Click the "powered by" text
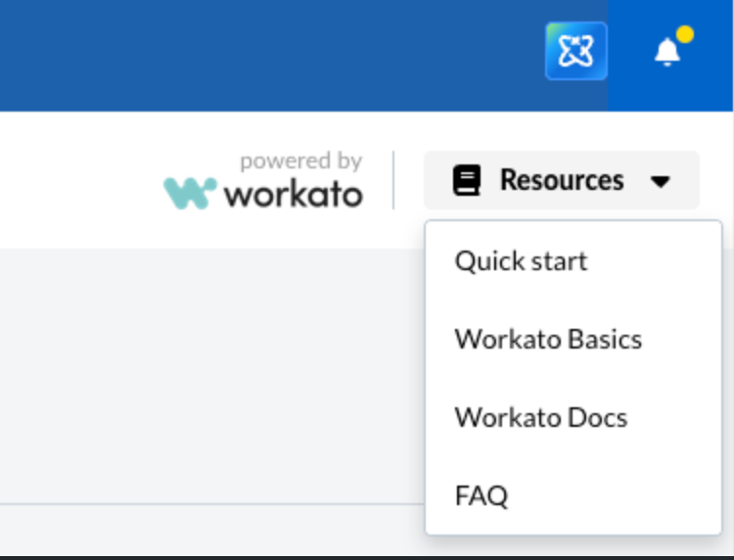The height and width of the screenshot is (560, 734). [x=300, y=161]
